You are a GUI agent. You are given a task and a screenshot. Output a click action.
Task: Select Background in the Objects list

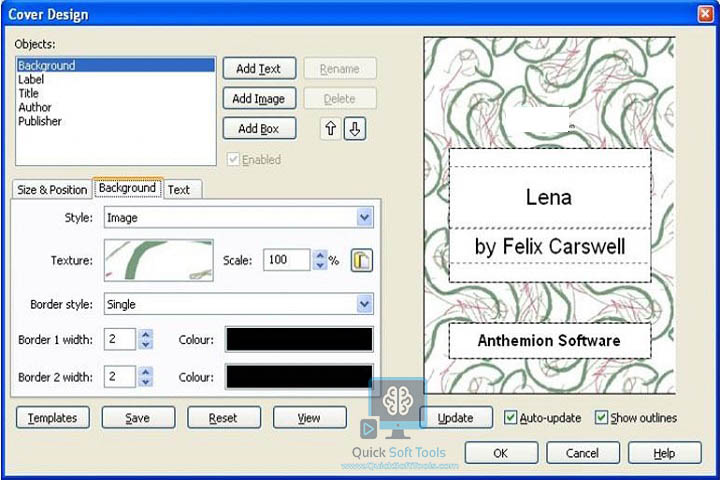[x=116, y=65]
